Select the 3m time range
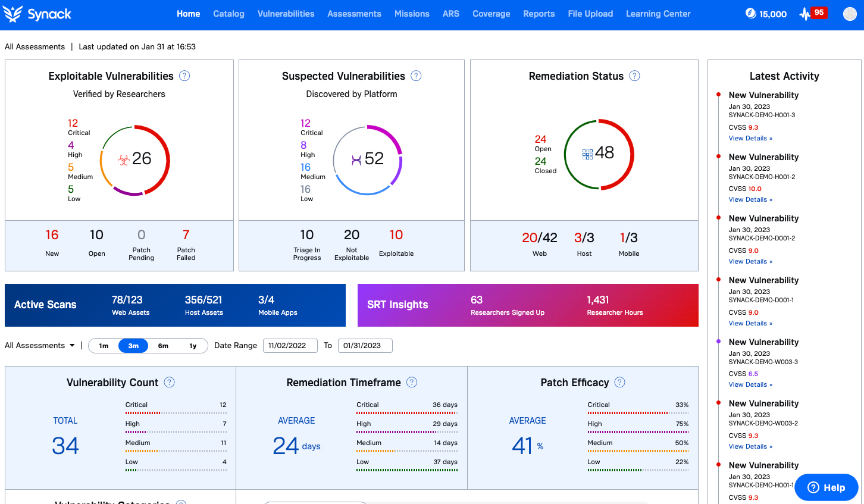Image resolution: width=864 pixels, height=504 pixels. pos(133,346)
